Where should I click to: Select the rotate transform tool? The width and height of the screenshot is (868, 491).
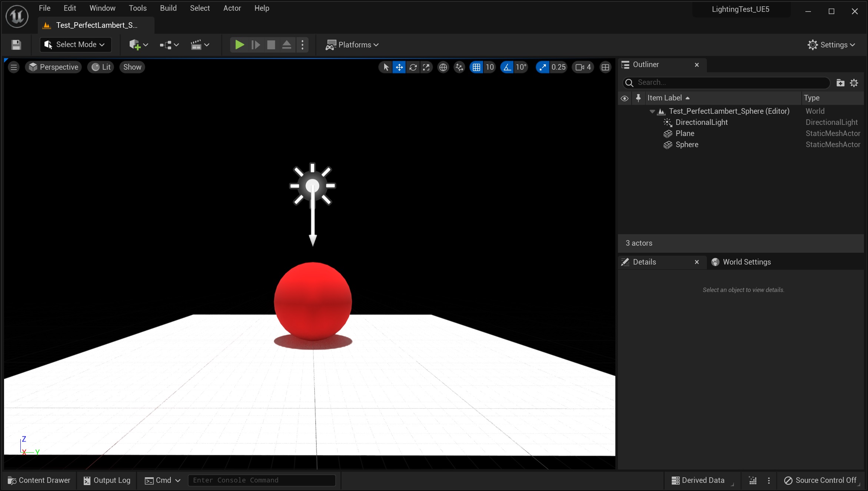[x=413, y=67]
